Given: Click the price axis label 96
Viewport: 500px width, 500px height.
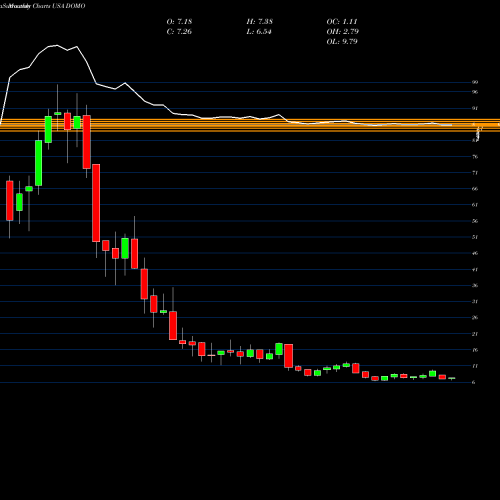Looking at the screenshot, I should point(475,92).
